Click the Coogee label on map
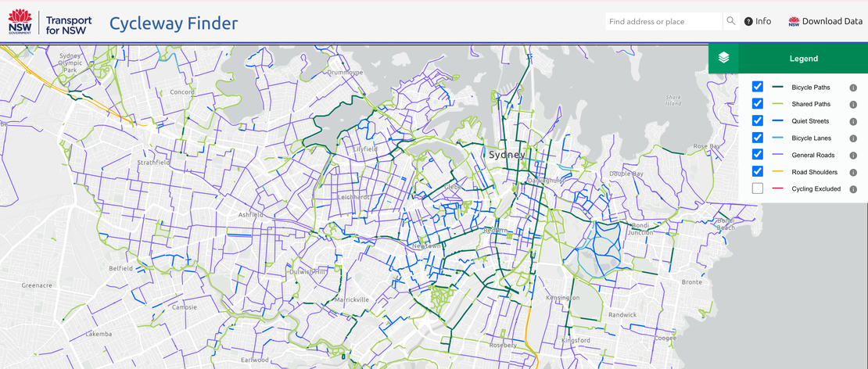 click(x=664, y=338)
